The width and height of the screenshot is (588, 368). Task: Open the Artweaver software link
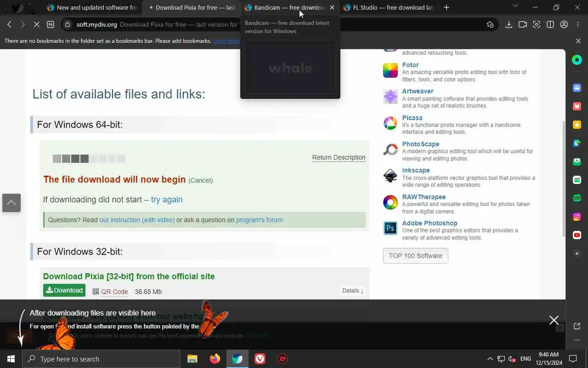click(418, 91)
